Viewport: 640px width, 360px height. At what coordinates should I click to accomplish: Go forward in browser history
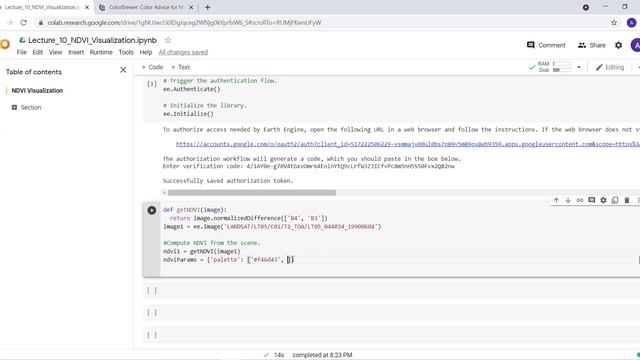pyautogui.click(x=9, y=22)
